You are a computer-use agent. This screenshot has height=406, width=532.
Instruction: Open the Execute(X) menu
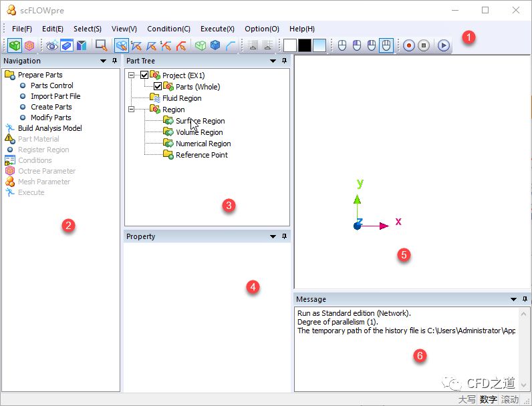[x=217, y=29]
